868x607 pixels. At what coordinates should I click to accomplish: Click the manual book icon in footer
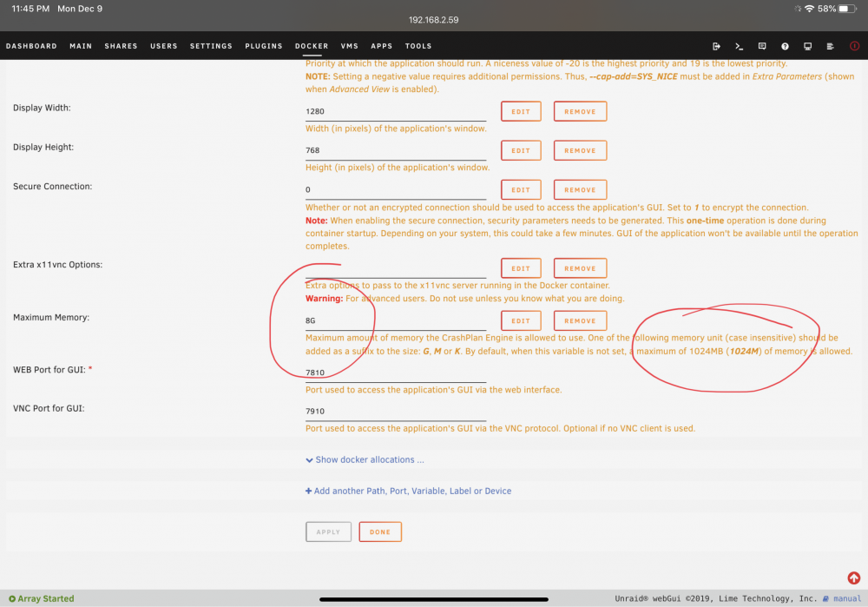click(826, 598)
